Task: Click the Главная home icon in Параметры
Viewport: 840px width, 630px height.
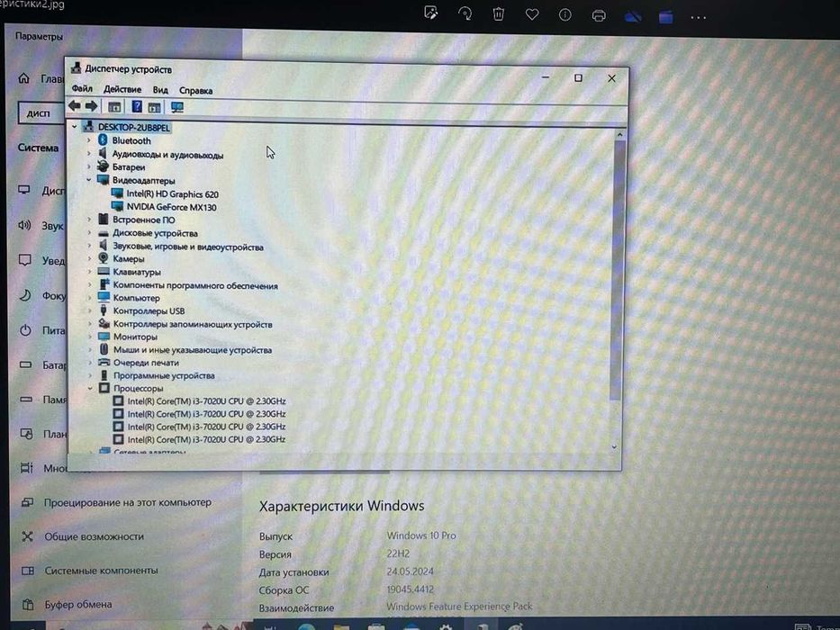Action: coord(24,78)
